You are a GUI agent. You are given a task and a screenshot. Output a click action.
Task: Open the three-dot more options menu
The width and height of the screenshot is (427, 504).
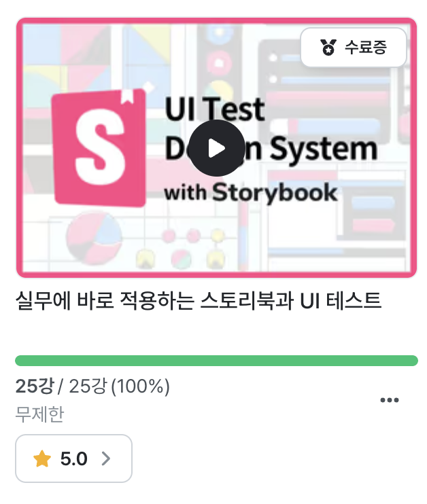click(390, 400)
